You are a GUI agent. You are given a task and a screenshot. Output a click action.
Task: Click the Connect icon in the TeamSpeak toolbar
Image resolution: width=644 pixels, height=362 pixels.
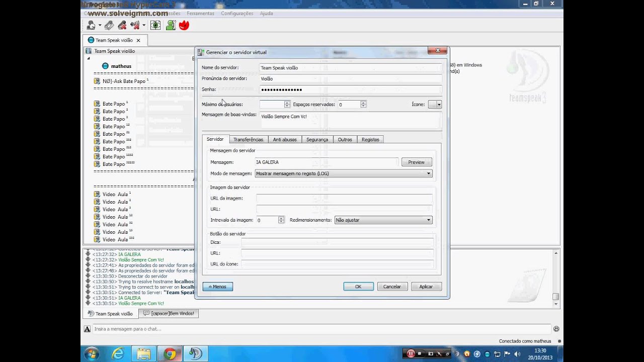tap(91, 25)
